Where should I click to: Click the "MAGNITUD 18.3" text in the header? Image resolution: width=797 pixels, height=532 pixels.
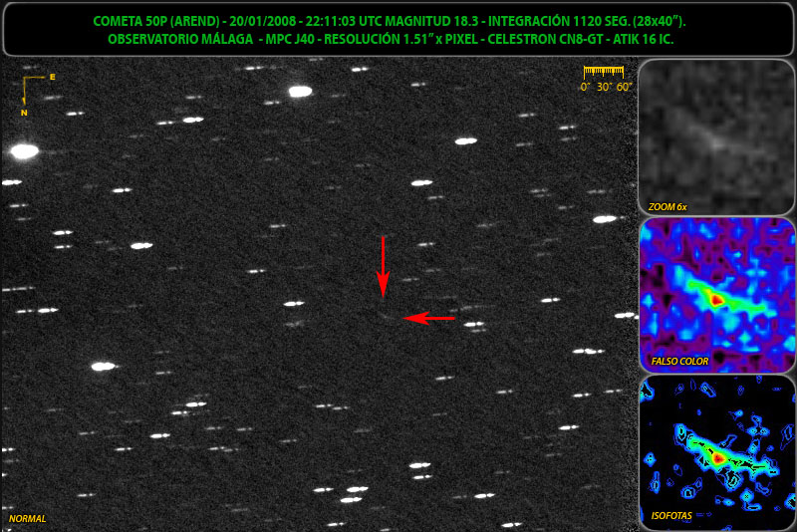[433, 21]
